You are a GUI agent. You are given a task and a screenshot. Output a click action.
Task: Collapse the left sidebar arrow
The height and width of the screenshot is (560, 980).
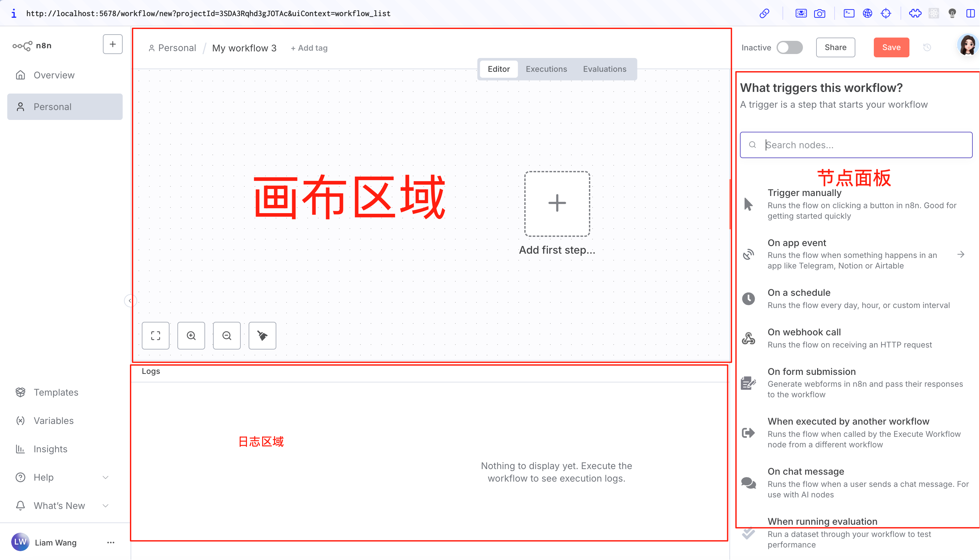(130, 301)
